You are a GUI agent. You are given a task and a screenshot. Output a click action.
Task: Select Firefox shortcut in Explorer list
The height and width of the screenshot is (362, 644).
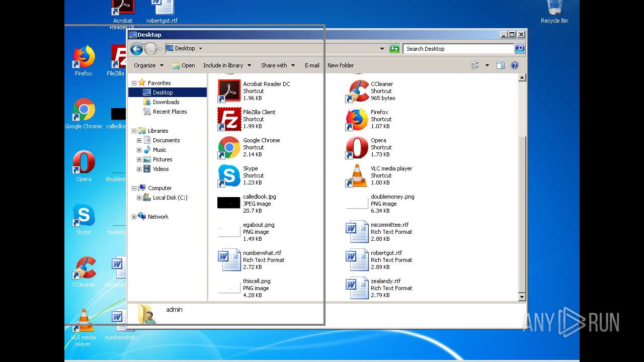click(x=357, y=119)
